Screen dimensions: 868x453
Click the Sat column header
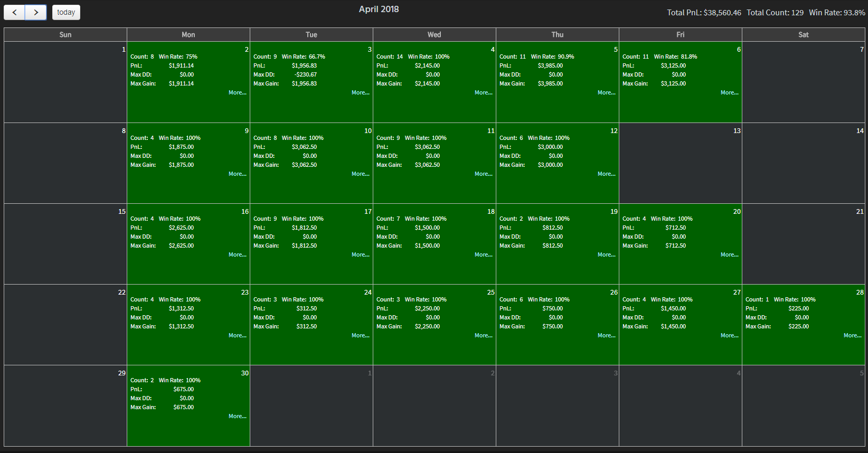pyautogui.click(x=803, y=35)
